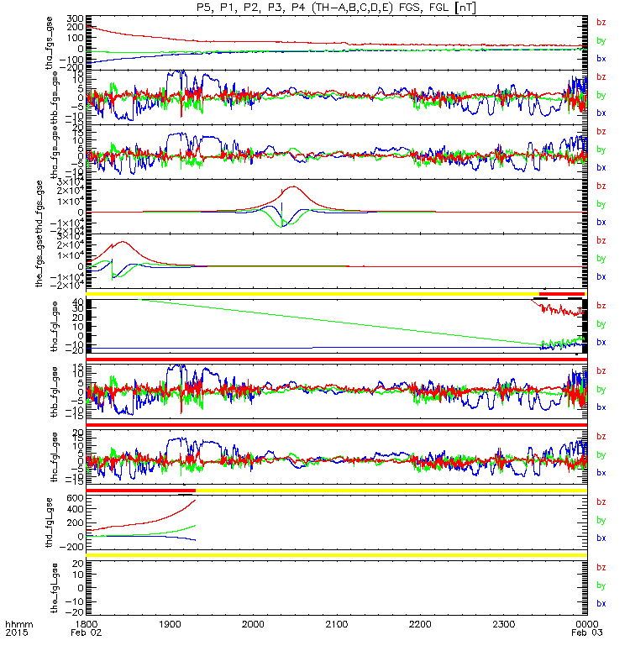Screen dimensions: 630x672
Task: Select the red bz legend of tha_fgs_gse panel
Action: 601,23
